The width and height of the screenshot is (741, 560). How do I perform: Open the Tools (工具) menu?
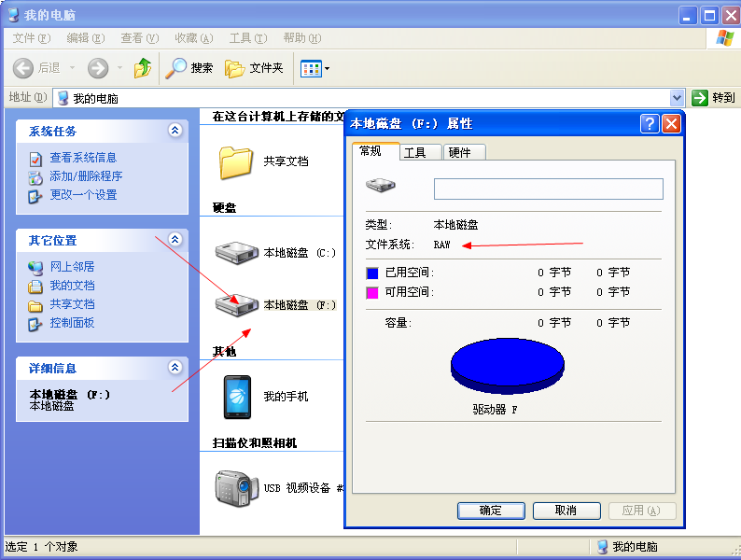click(x=248, y=38)
